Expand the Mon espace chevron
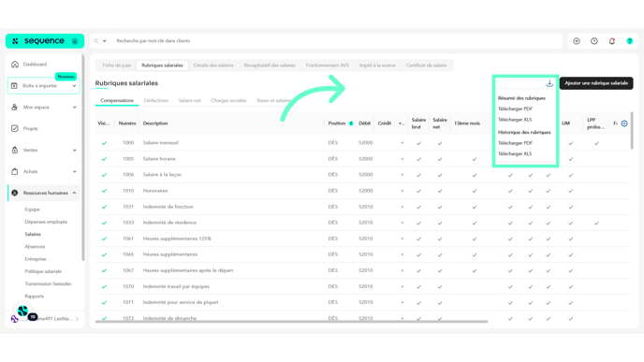The image size is (644, 362). 74,108
